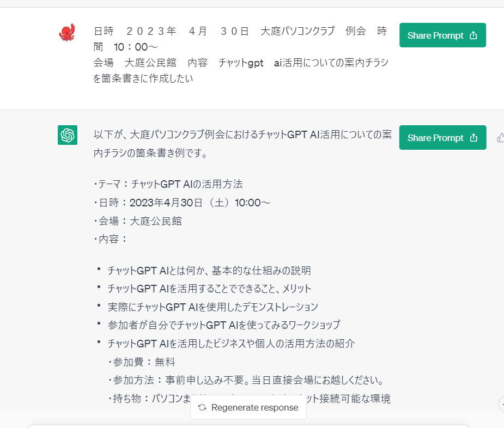Click Share Prompt button beside the ChatGPT reply
This screenshot has width=504, height=428.
coord(442,138)
